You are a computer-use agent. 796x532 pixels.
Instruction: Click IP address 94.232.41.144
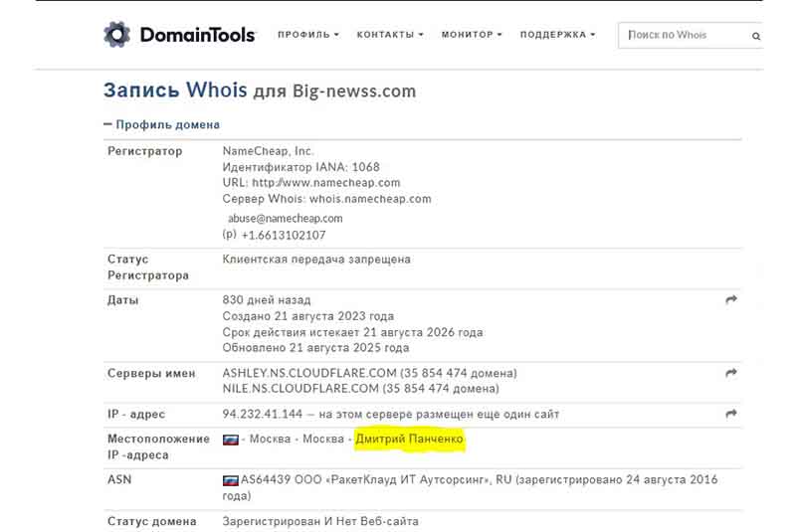point(262,414)
